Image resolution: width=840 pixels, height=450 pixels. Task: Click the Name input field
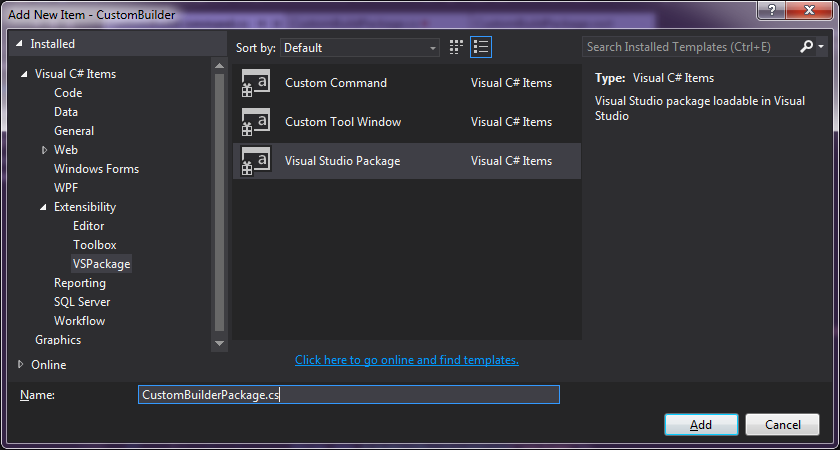click(x=349, y=395)
